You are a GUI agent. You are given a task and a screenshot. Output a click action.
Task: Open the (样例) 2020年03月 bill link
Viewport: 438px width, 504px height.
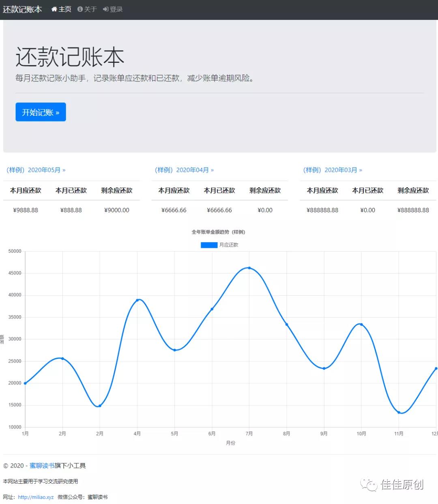(333, 170)
